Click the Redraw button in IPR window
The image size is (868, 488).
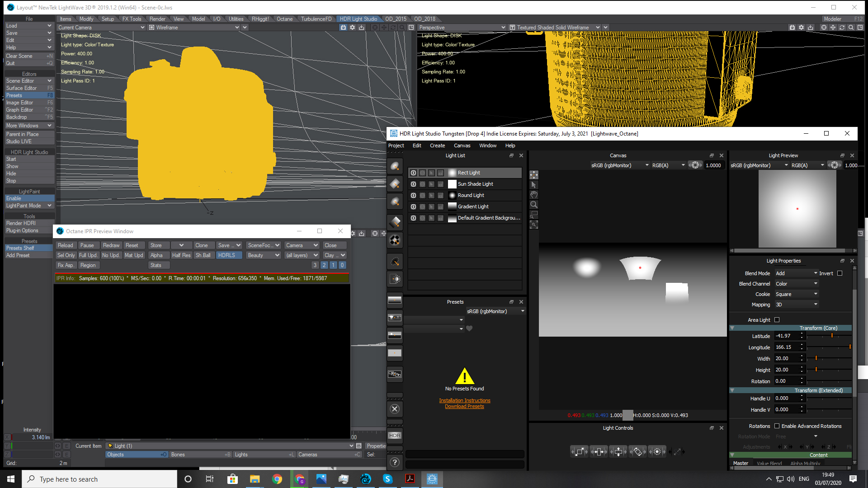(111, 245)
